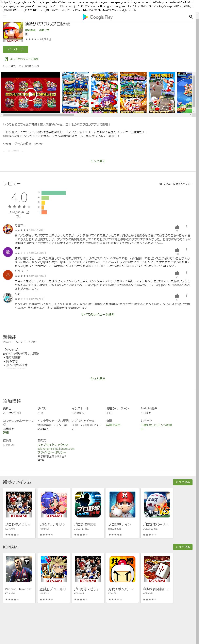Viewport: 199px width, 644px height.
Task: Click the current version value 4.1.0
Action: point(109,413)
